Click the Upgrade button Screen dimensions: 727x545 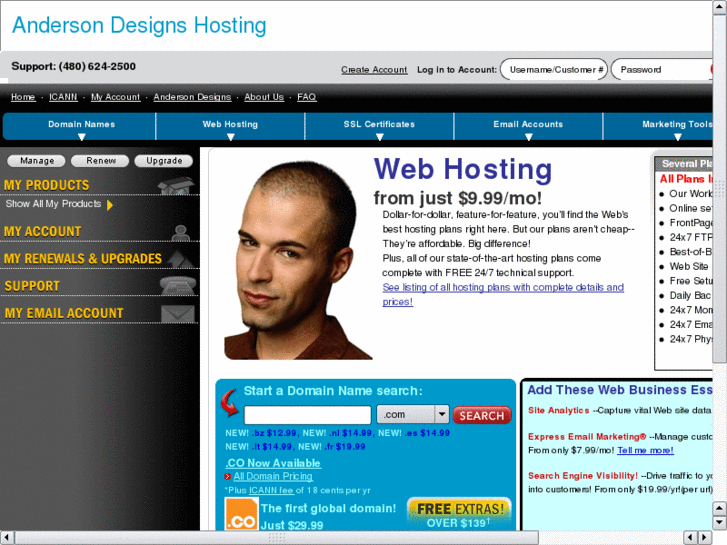coord(164,160)
